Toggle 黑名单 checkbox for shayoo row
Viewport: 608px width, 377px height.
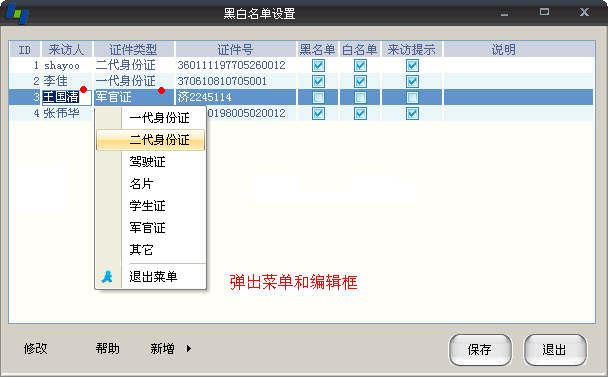[x=318, y=65]
